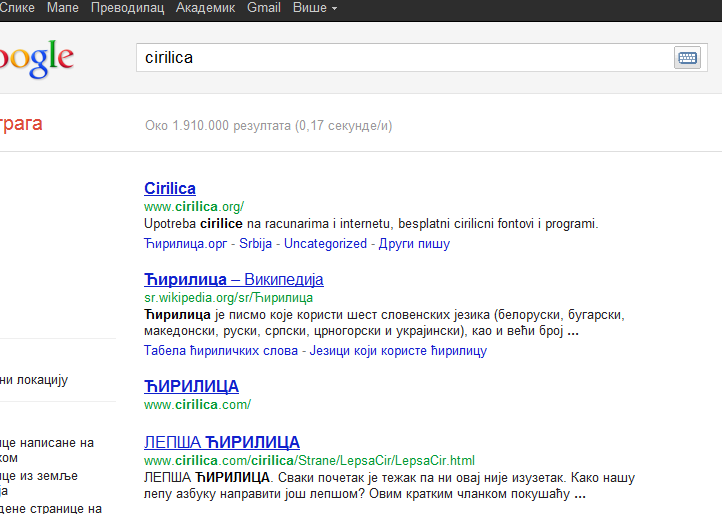Open the ЛЕПША ЋИРИЛИЦА result title
The height and width of the screenshot is (514, 722).
222,443
